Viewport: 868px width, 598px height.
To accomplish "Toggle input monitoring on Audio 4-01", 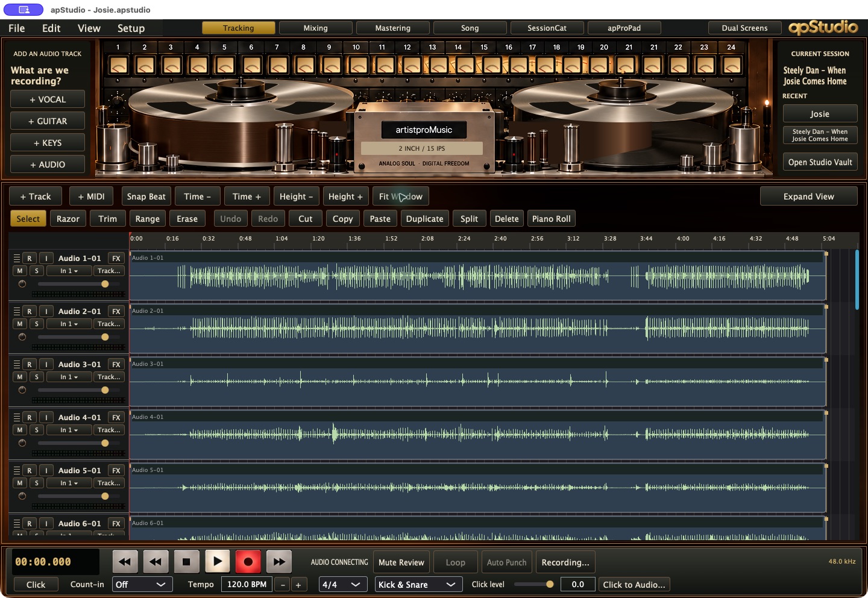I will [x=46, y=417].
